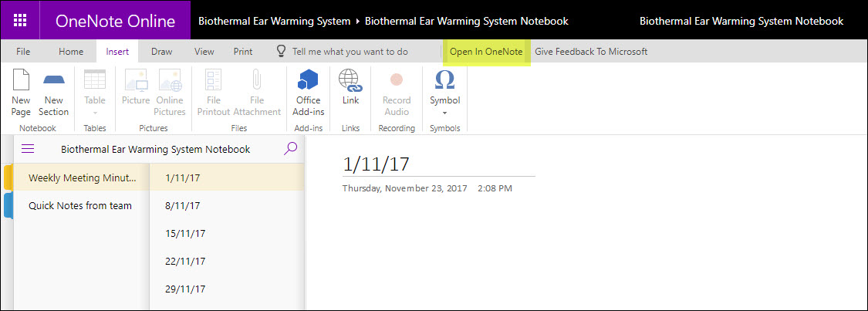The width and height of the screenshot is (868, 311).
Task: Switch to the Draw tab
Action: pyautogui.click(x=162, y=52)
